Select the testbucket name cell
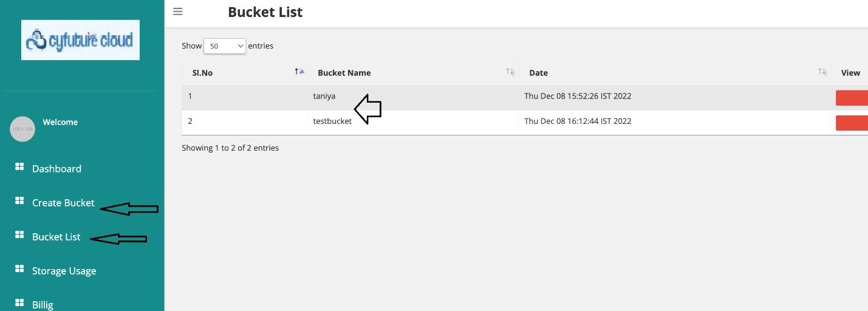 [332, 121]
